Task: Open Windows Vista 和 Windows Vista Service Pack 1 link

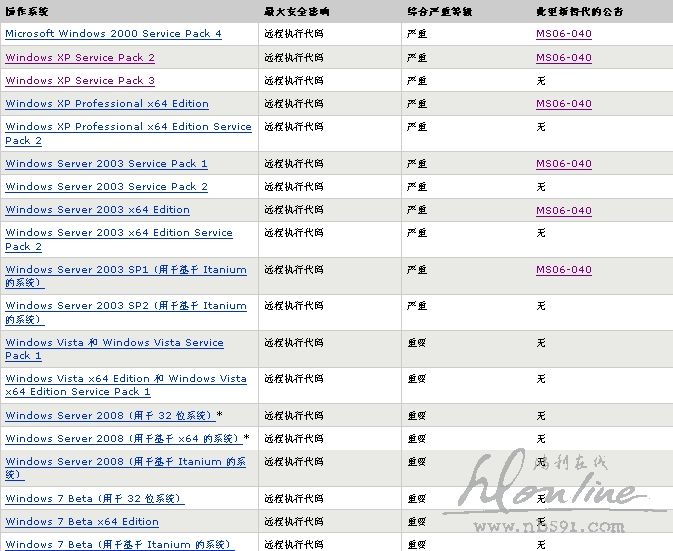Action: click(x=114, y=349)
